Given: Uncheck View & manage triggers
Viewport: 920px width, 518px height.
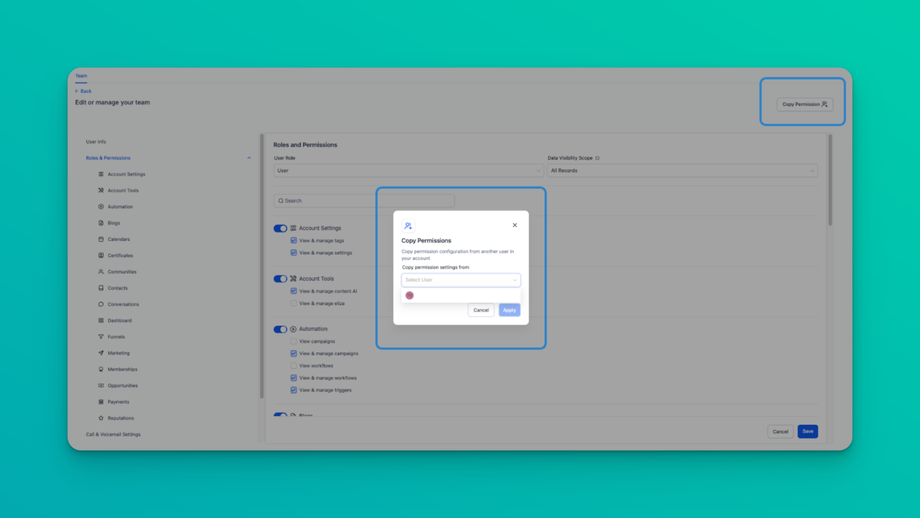Looking at the screenshot, I should click(293, 390).
